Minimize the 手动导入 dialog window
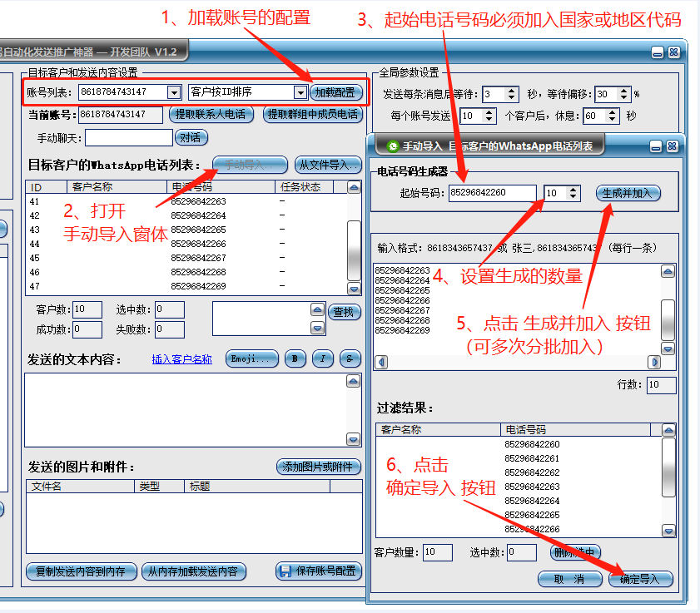The image size is (700, 613). pyautogui.click(x=655, y=146)
